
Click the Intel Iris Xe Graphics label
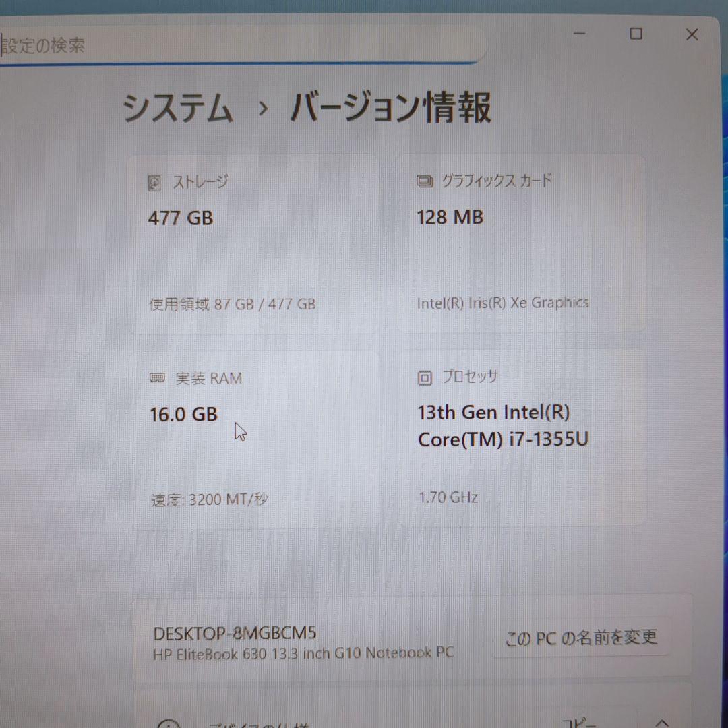[x=502, y=303]
